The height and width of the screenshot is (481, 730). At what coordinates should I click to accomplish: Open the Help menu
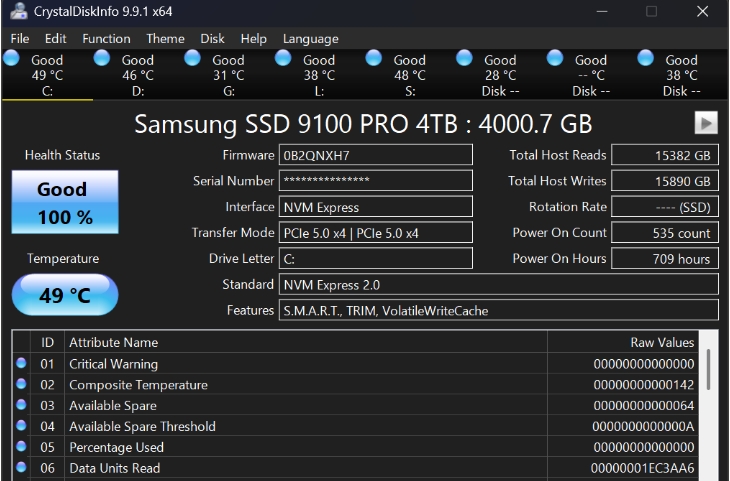[x=254, y=39]
